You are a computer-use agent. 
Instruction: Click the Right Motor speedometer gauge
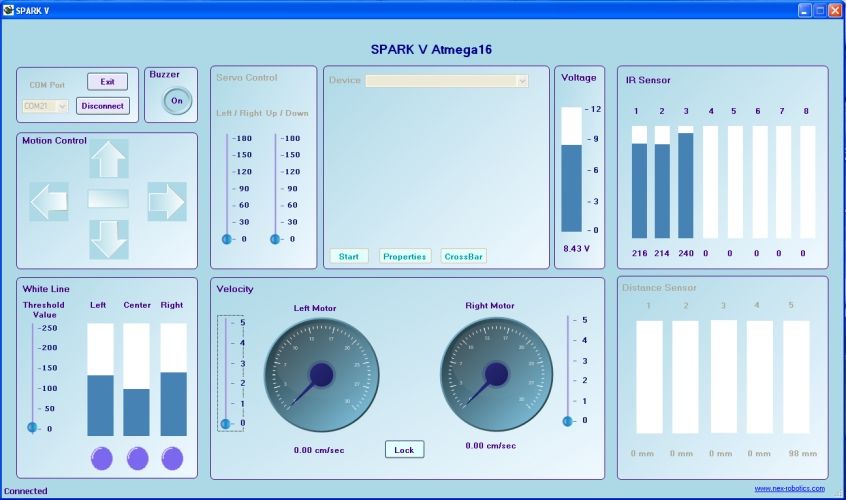[496, 374]
